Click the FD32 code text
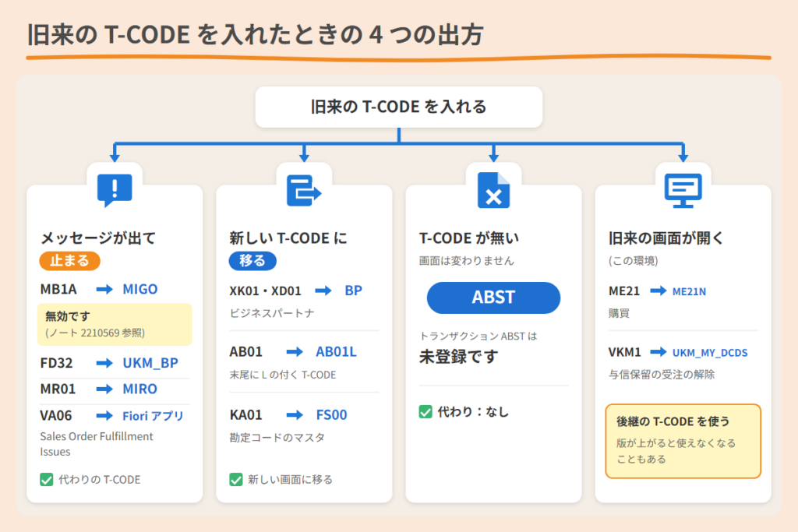Image resolution: width=798 pixels, height=532 pixels. click(x=56, y=363)
